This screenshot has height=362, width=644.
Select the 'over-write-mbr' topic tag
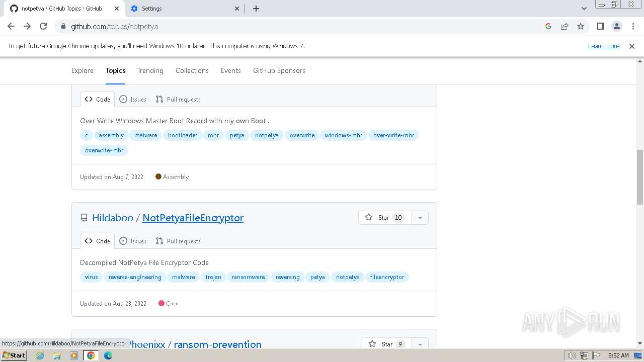pyautogui.click(x=394, y=135)
